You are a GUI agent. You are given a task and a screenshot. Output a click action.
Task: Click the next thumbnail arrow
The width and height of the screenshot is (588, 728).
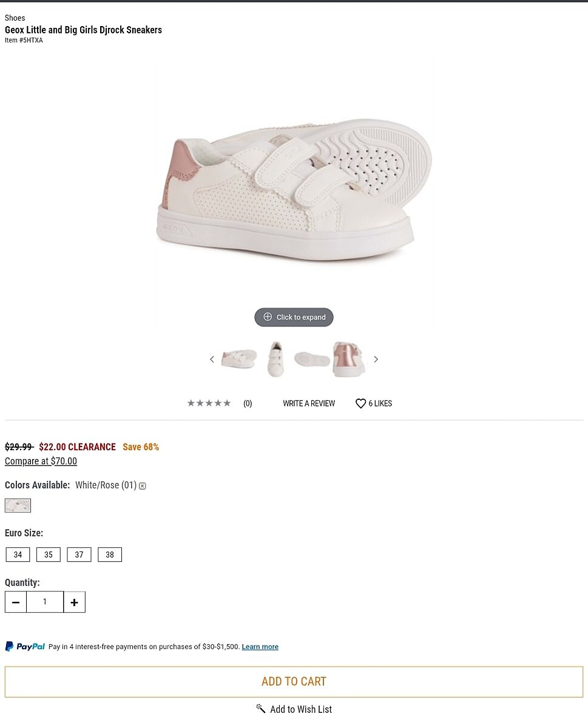[376, 359]
